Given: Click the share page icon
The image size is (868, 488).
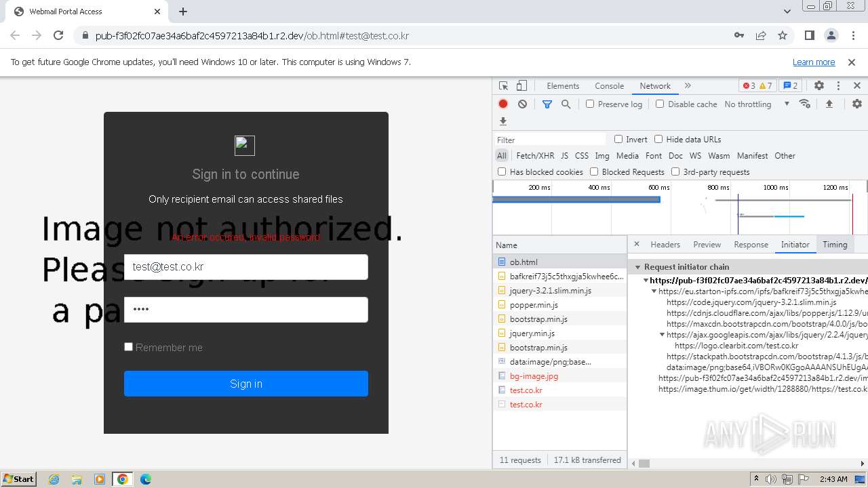Looking at the screenshot, I should click(x=761, y=35).
